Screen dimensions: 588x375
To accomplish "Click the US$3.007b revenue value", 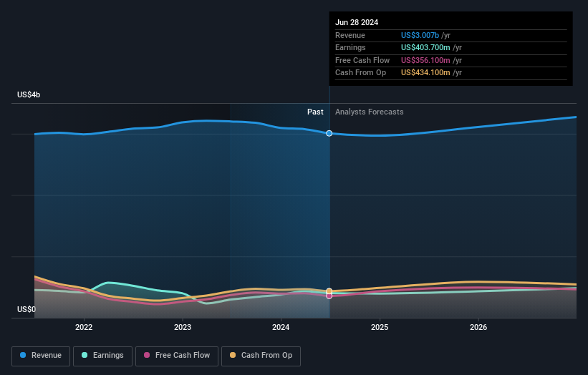I will pos(420,35).
